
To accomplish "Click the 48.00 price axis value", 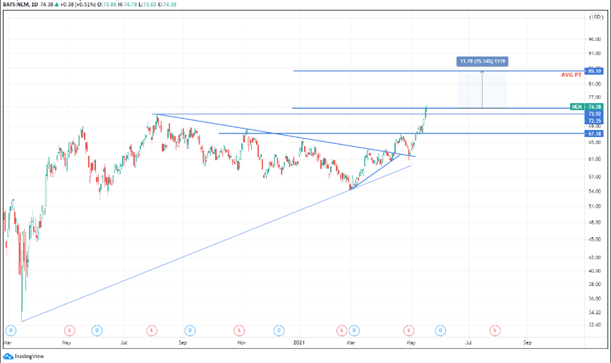I will pos(595,222).
